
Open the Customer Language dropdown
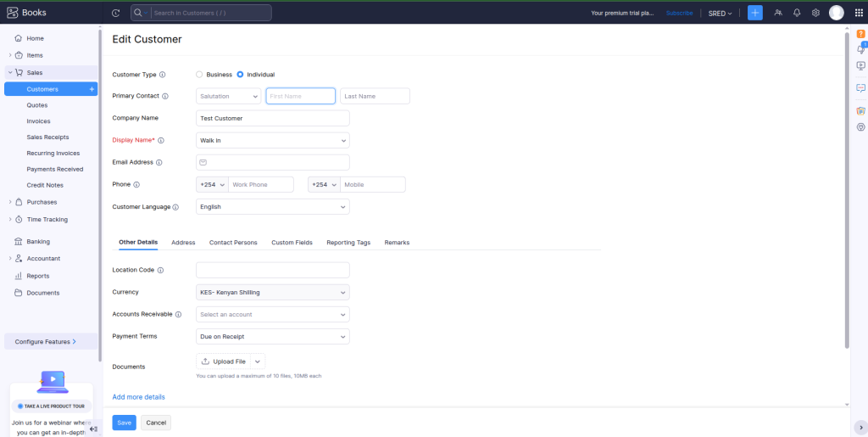coord(273,207)
